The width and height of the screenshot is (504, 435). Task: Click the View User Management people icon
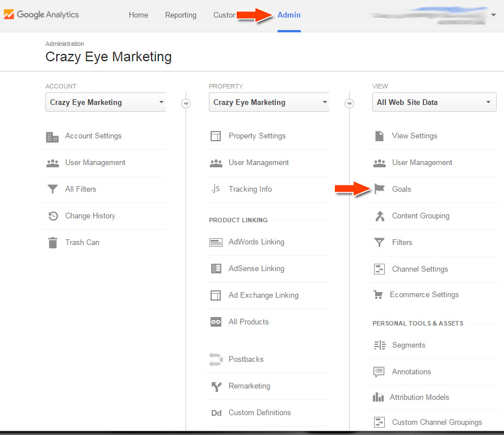(x=379, y=163)
